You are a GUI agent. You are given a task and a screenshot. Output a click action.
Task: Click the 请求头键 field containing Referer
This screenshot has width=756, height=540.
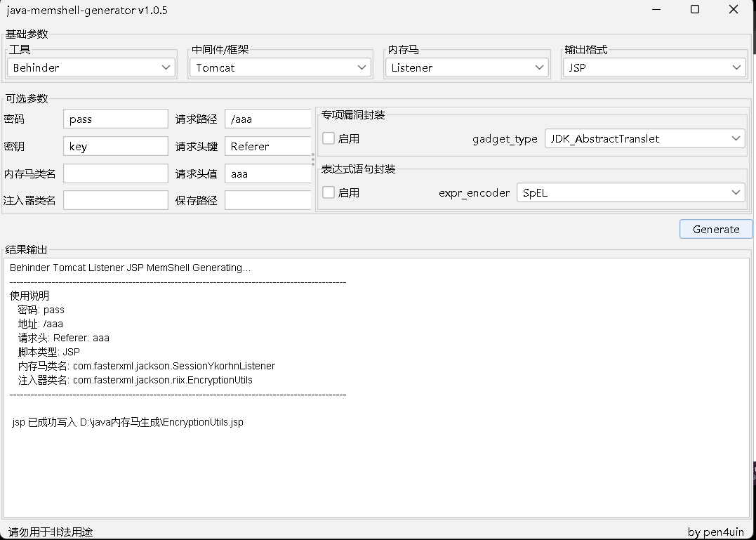pos(267,145)
